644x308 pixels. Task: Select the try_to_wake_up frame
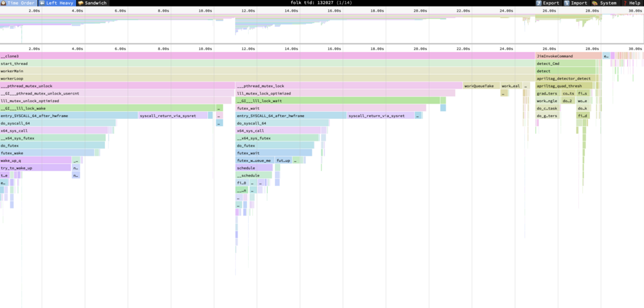coord(35,168)
